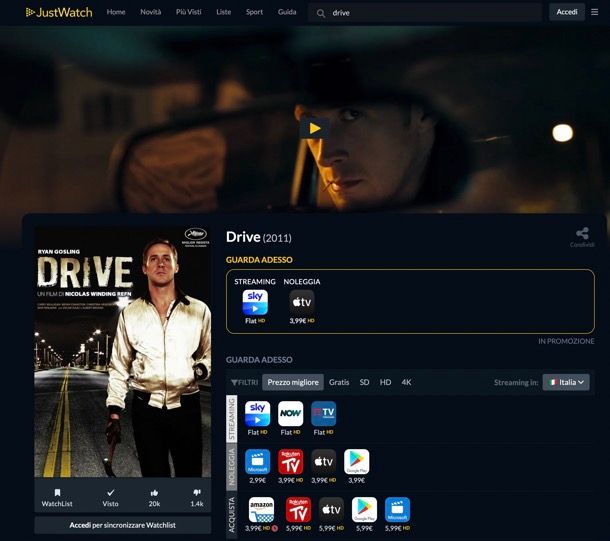This screenshot has height=541, width=610.
Task: Choose Google Play 3,99€ rental option
Action: pos(357,462)
